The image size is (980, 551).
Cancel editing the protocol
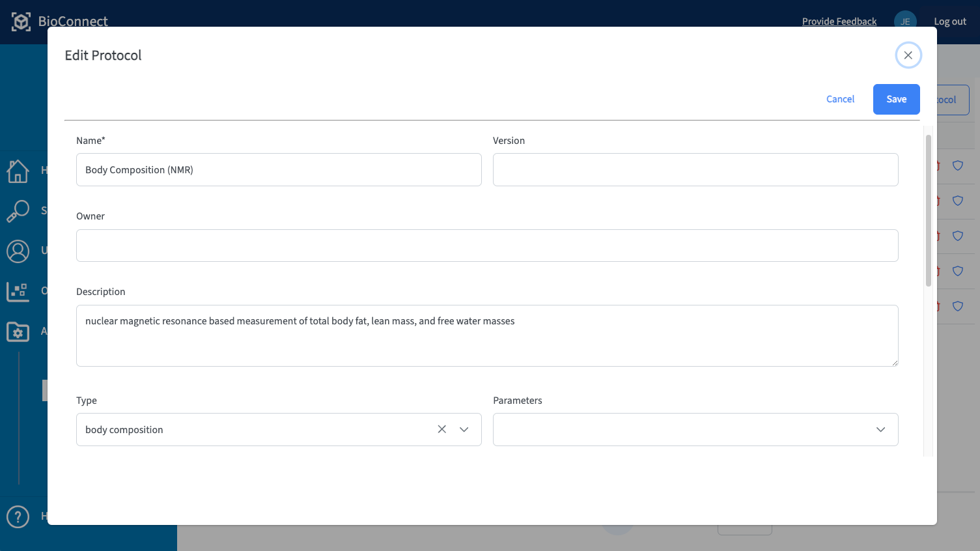point(840,99)
